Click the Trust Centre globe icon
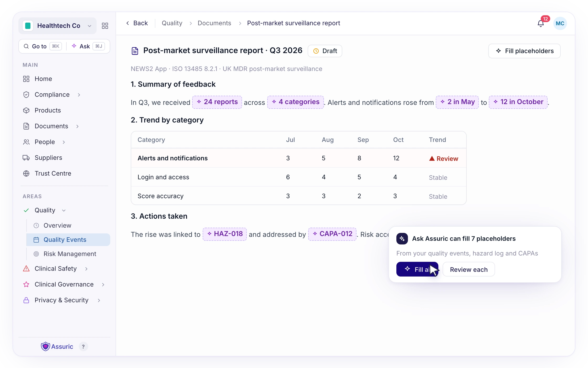 26,173
